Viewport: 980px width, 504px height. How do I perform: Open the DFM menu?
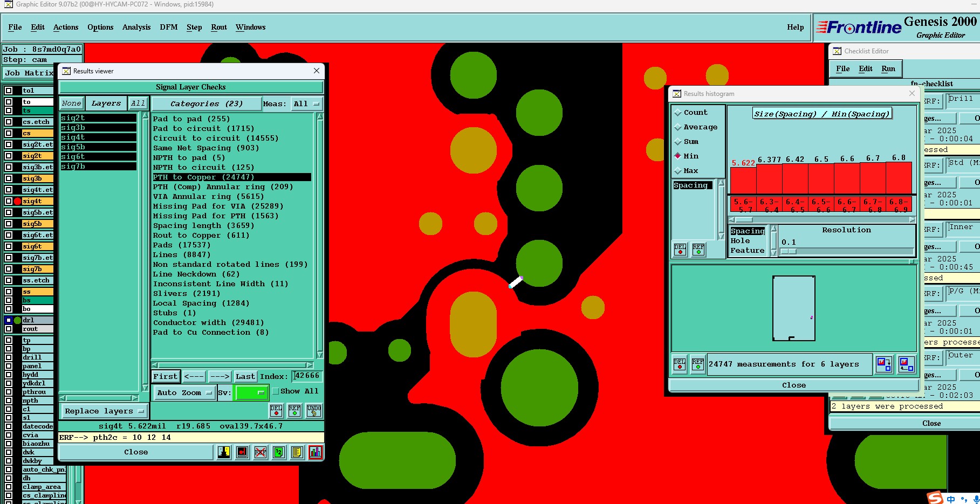(x=169, y=27)
